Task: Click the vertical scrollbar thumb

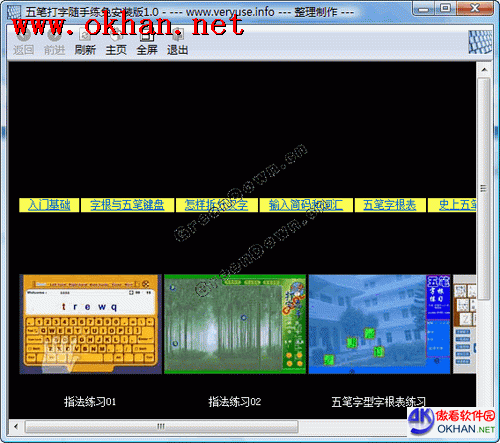Action: [x=484, y=188]
